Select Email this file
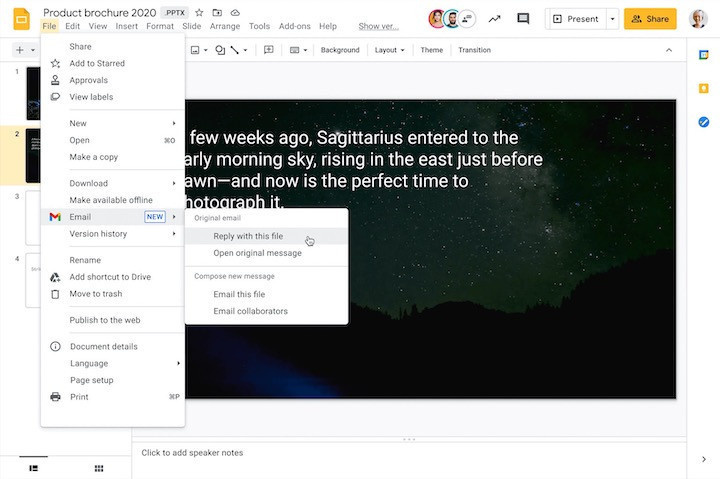Image resolution: width=720 pixels, height=479 pixels. pyautogui.click(x=266, y=294)
